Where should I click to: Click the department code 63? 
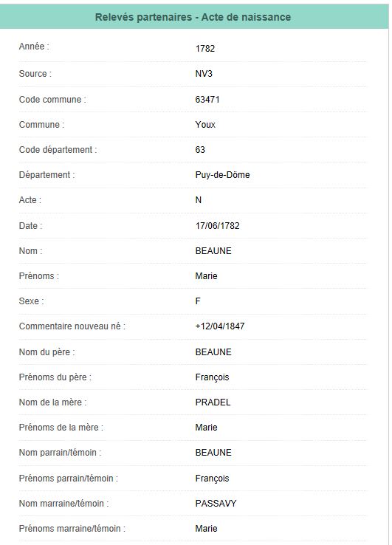[200, 150]
